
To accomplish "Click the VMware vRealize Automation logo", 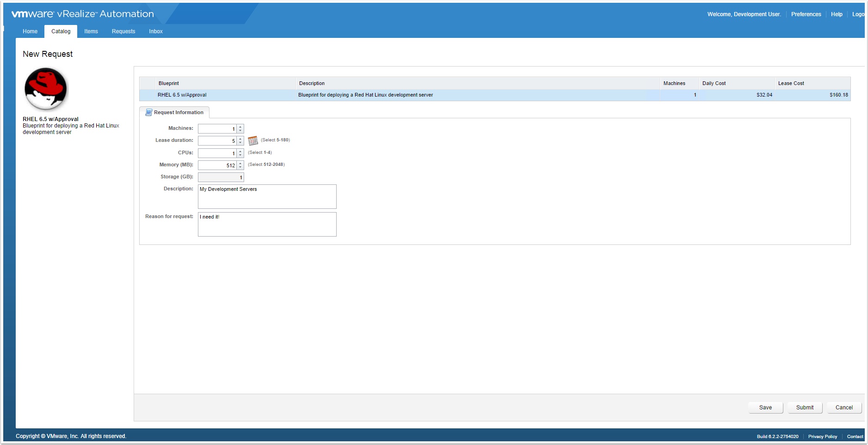I will click(x=82, y=14).
